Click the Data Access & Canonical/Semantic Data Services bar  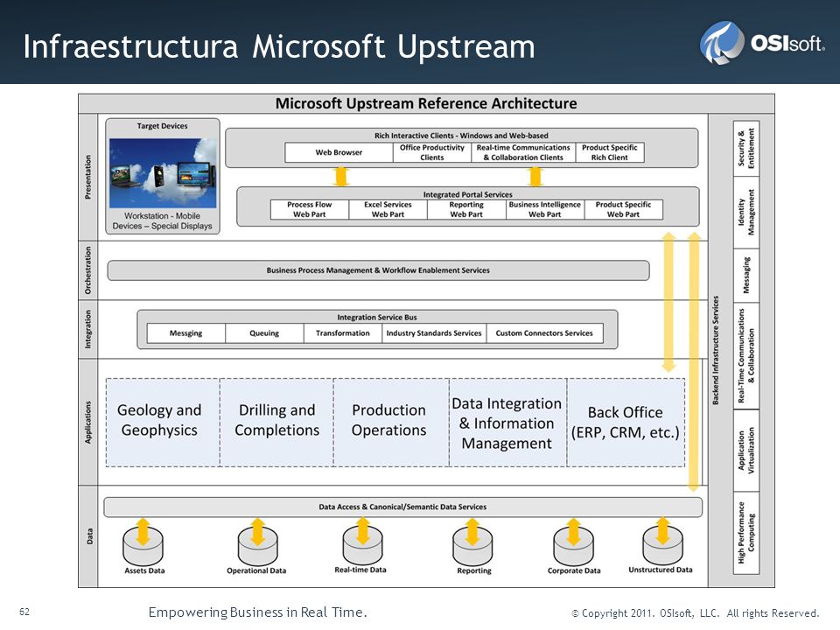(x=402, y=507)
